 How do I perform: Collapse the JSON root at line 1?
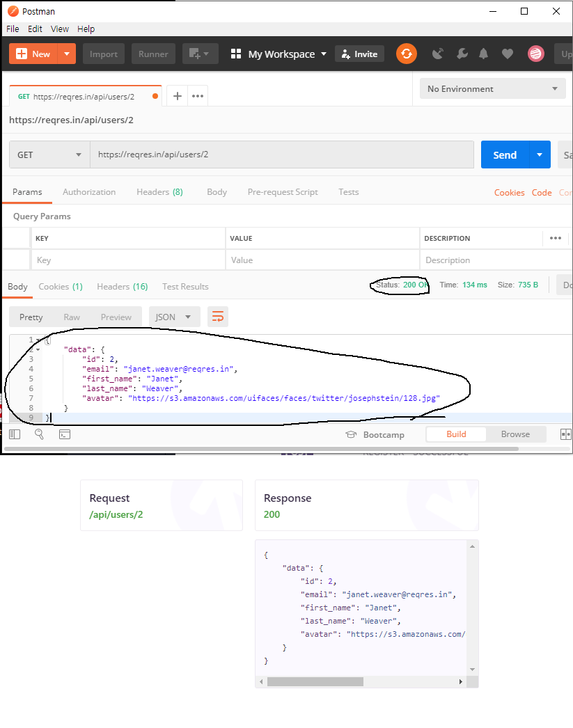pyautogui.click(x=38, y=340)
